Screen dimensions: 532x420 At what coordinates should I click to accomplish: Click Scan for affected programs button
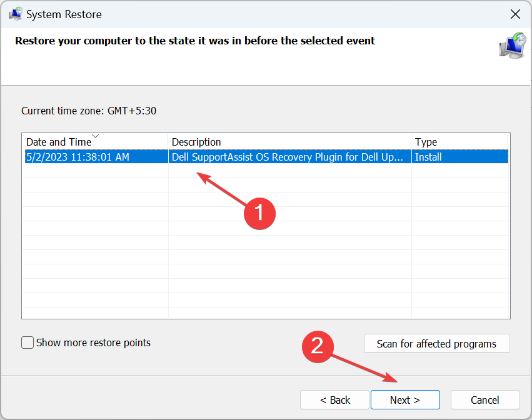436,344
